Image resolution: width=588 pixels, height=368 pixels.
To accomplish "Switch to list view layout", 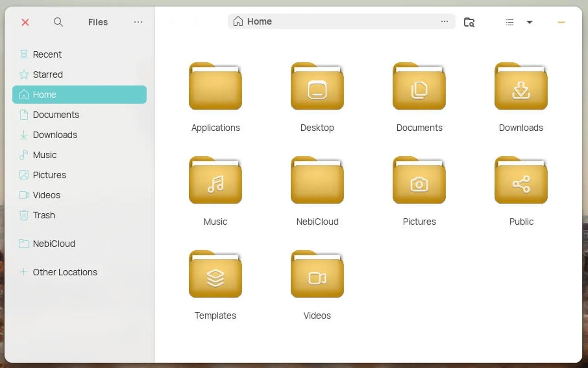I will [x=509, y=22].
